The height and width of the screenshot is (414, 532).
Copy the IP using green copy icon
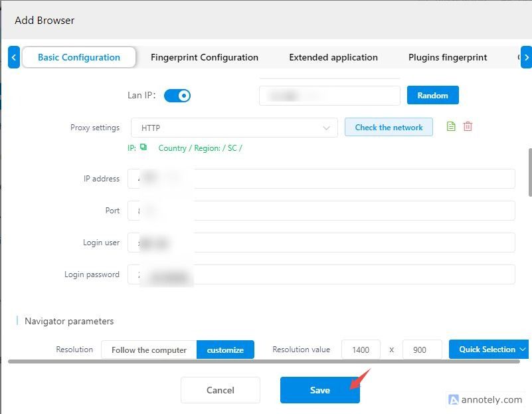pos(143,147)
